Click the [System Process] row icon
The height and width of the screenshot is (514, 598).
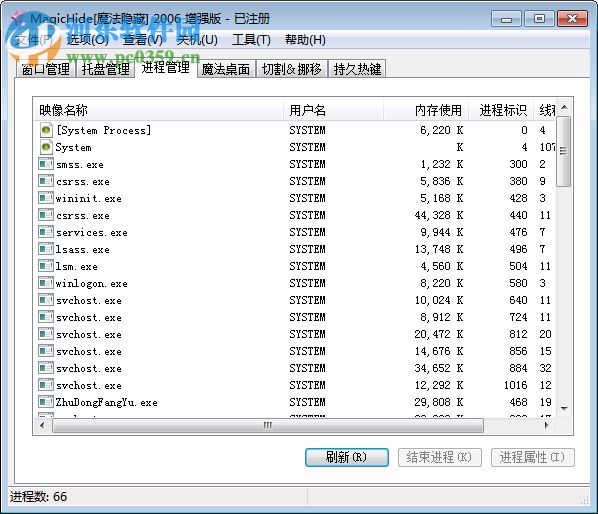pyautogui.click(x=46, y=130)
